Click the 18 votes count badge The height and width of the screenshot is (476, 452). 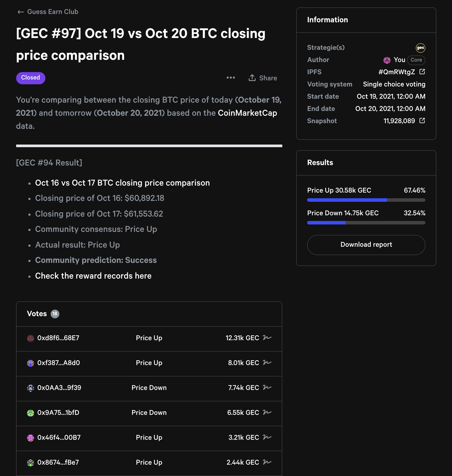coord(55,314)
